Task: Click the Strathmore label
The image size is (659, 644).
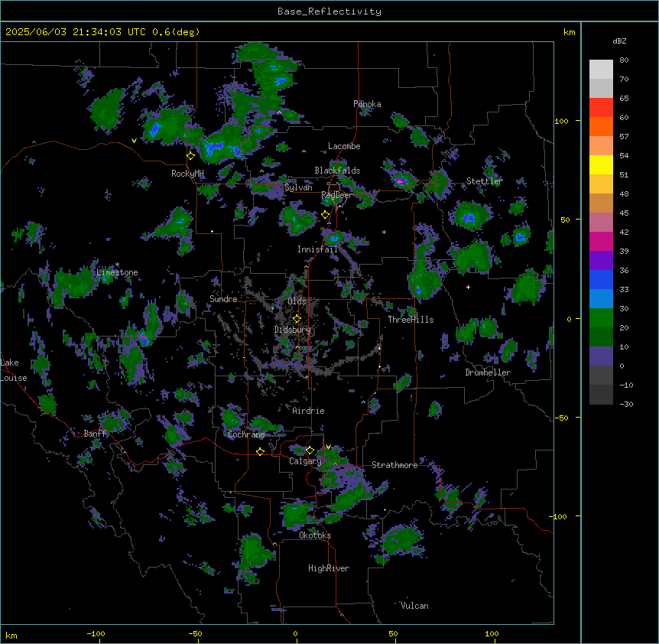Action: click(x=394, y=465)
